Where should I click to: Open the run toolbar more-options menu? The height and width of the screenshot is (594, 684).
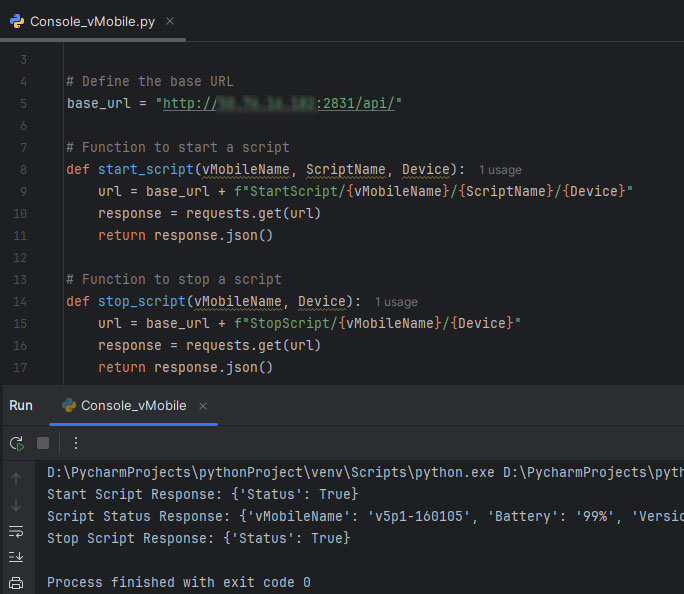pos(76,443)
